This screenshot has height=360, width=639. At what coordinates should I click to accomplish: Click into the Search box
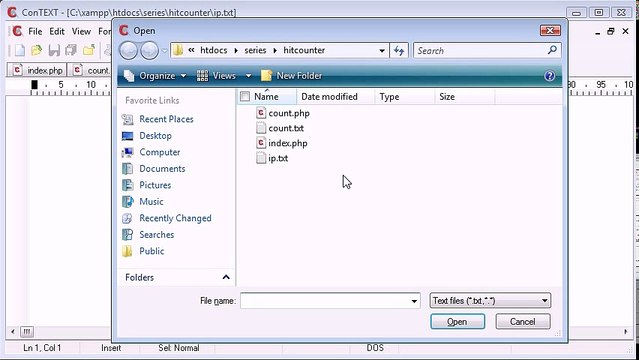click(x=481, y=51)
